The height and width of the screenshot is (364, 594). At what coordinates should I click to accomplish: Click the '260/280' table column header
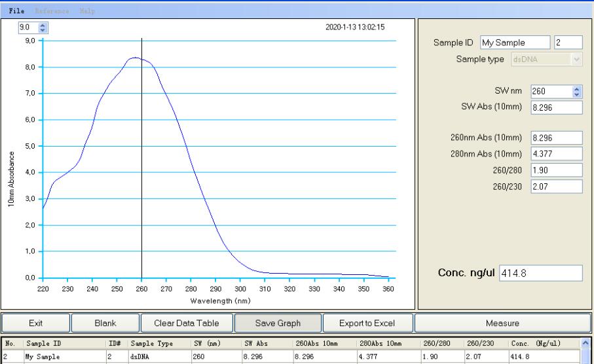tap(442, 344)
